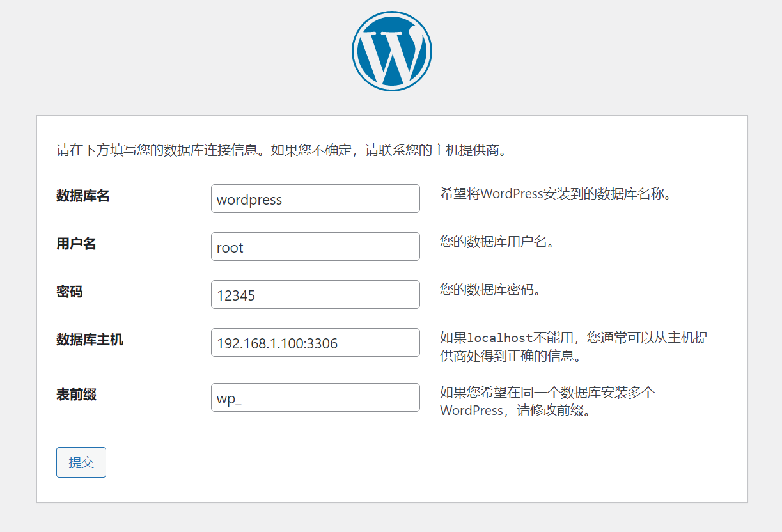Click inside the 密码 password field
Image resolution: width=782 pixels, height=532 pixels.
coord(315,294)
